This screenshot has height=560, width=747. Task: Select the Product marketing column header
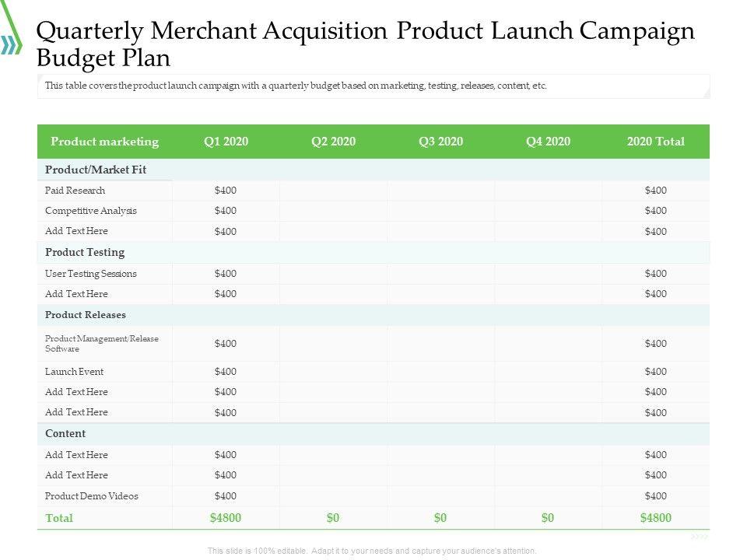pyautogui.click(x=104, y=142)
